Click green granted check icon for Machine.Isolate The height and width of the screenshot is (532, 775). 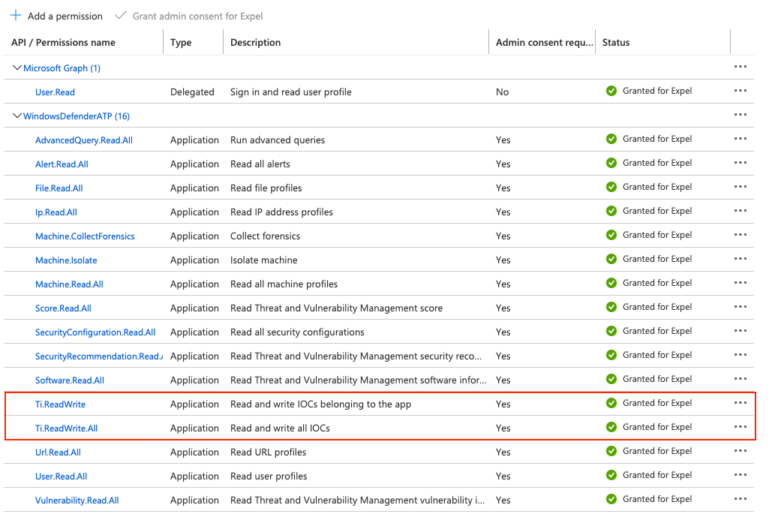[x=611, y=259]
